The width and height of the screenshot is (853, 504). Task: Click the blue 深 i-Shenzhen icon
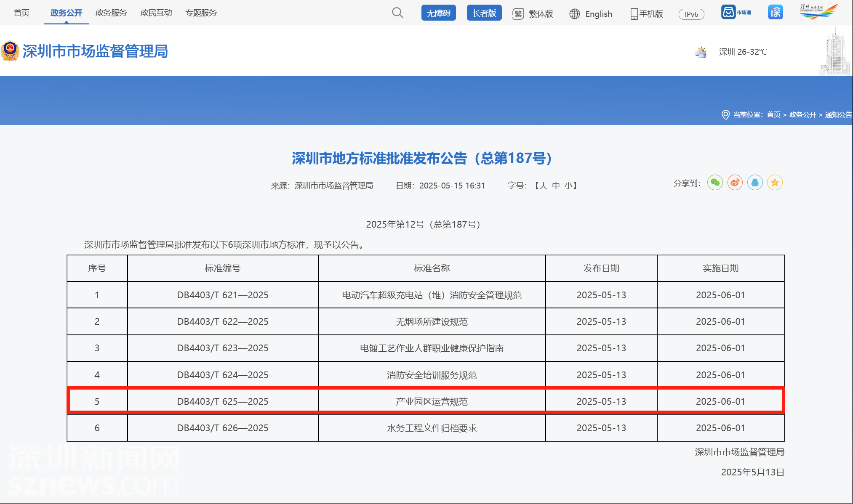pos(775,12)
